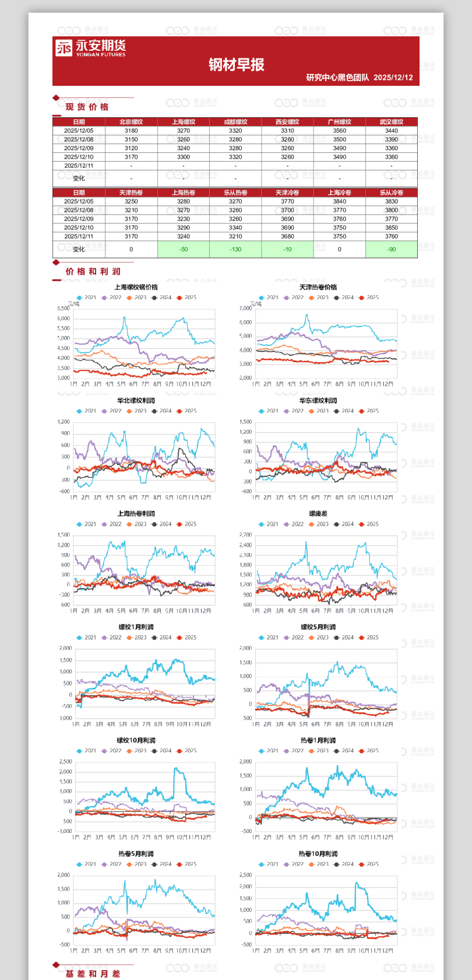Click the 现货价格 section heading
Viewport: 472px width, 980px height.
pyautogui.click(x=87, y=107)
